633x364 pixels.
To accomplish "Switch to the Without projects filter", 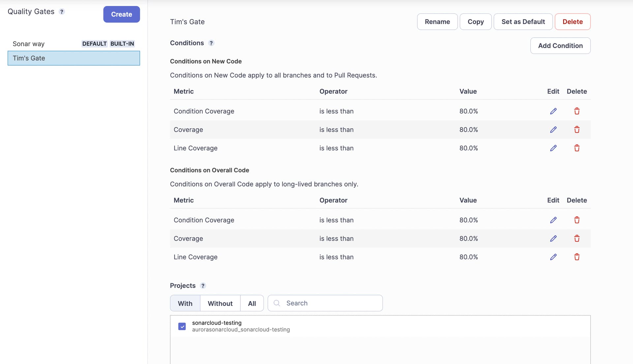I will pyautogui.click(x=220, y=303).
